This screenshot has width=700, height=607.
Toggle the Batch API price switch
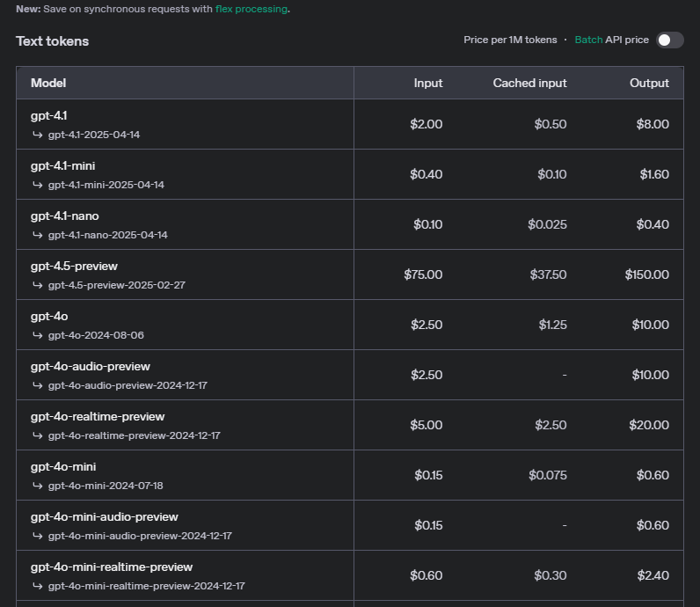coord(669,40)
